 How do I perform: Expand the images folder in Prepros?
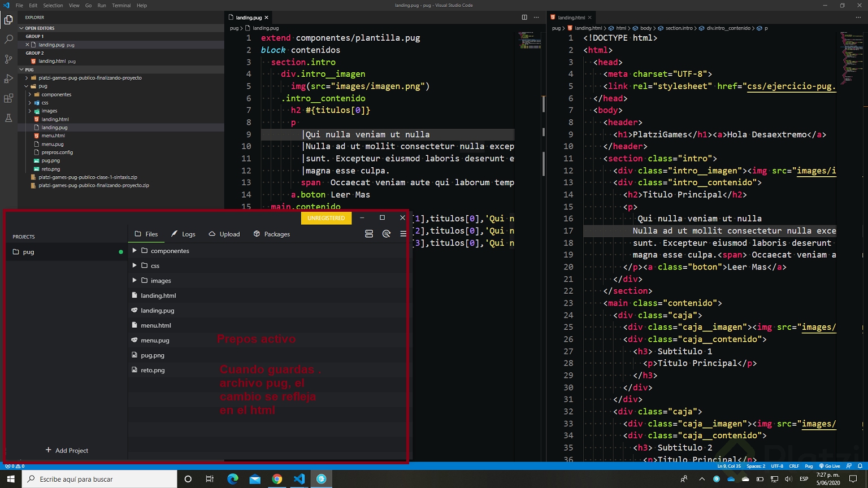click(x=134, y=280)
